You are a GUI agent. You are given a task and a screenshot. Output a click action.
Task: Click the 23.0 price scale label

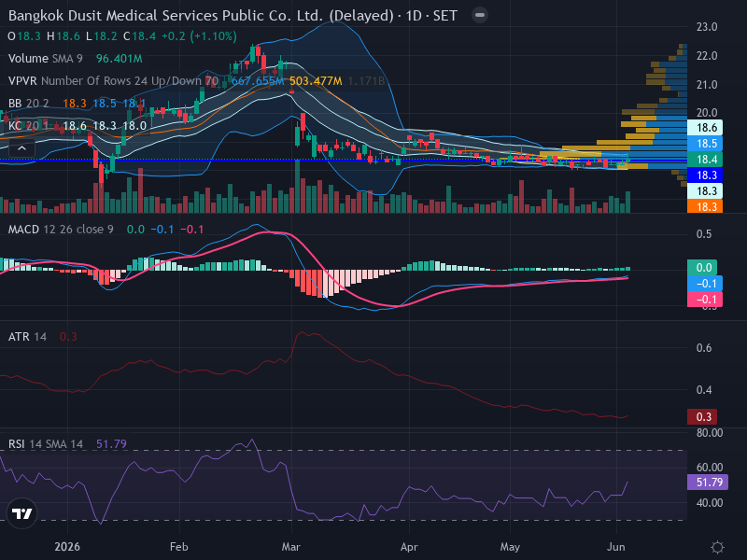coord(707,27)
